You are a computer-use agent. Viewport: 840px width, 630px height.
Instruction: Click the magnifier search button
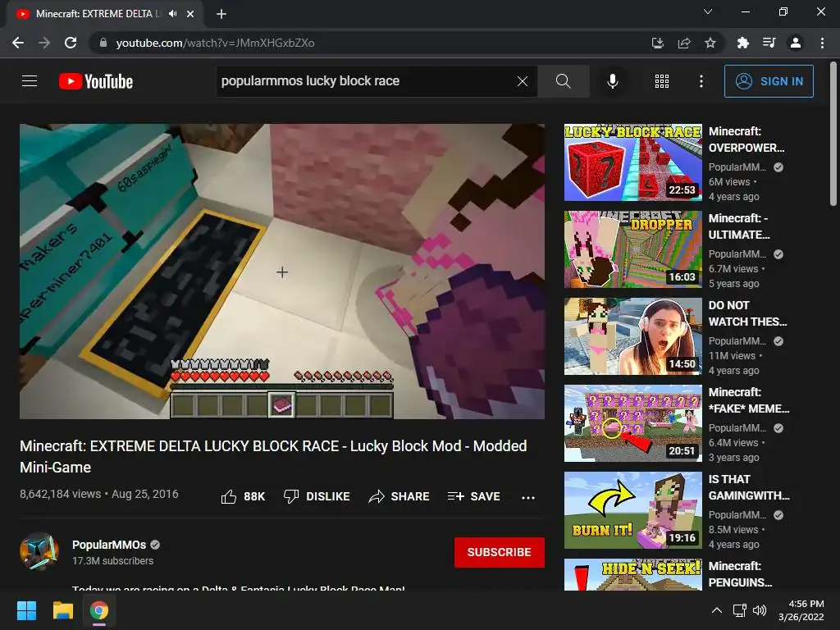coord(563,81)
